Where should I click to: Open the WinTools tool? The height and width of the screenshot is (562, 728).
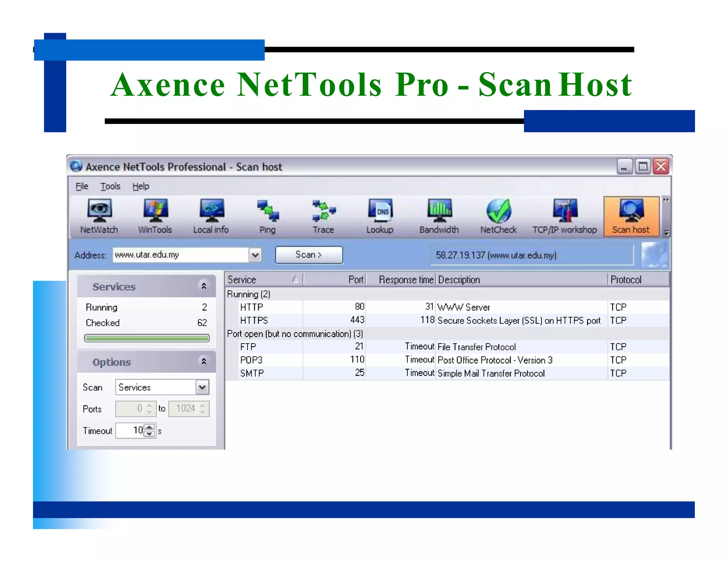click(x=155, y=216)
